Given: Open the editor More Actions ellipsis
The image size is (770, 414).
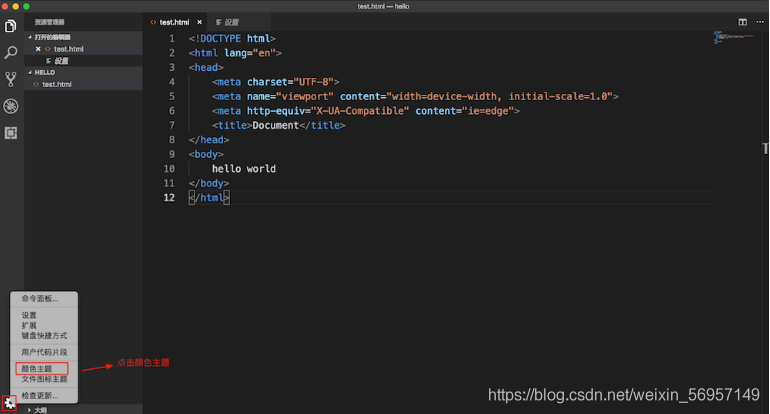Looking at the screenshot, I should point(760,22).
